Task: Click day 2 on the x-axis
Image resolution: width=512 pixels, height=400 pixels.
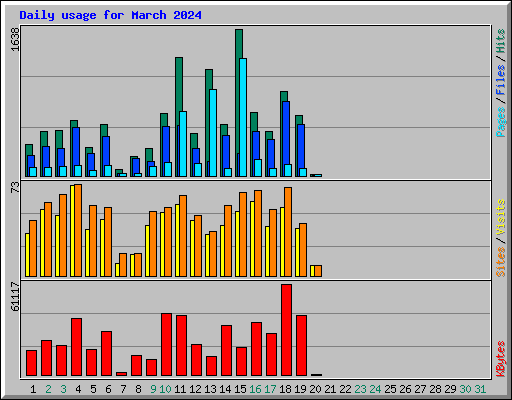Action: [x=48, y=389]
